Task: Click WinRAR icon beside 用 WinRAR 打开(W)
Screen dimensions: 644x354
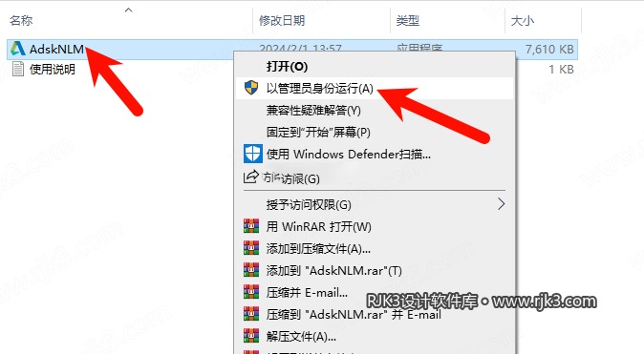Action: coord(251,226)
